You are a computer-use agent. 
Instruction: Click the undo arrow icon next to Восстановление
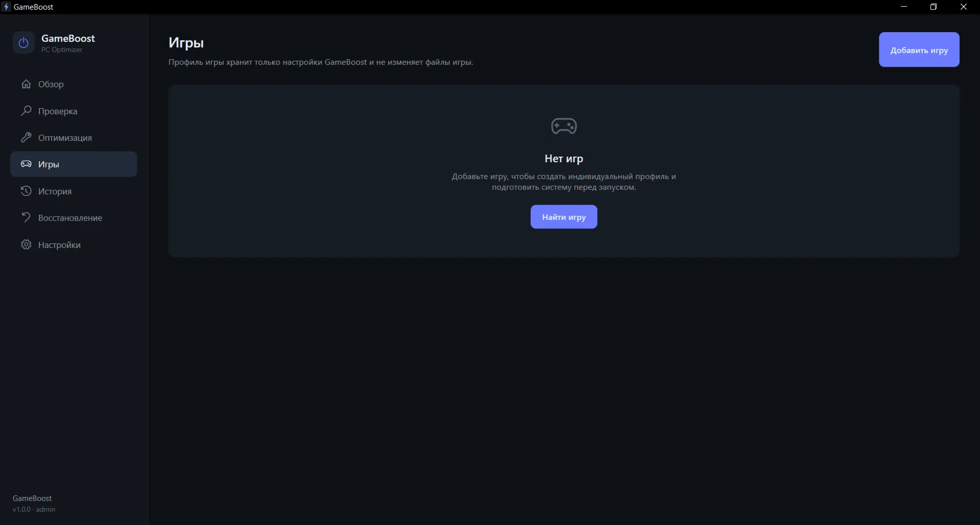tap(26, 217)
